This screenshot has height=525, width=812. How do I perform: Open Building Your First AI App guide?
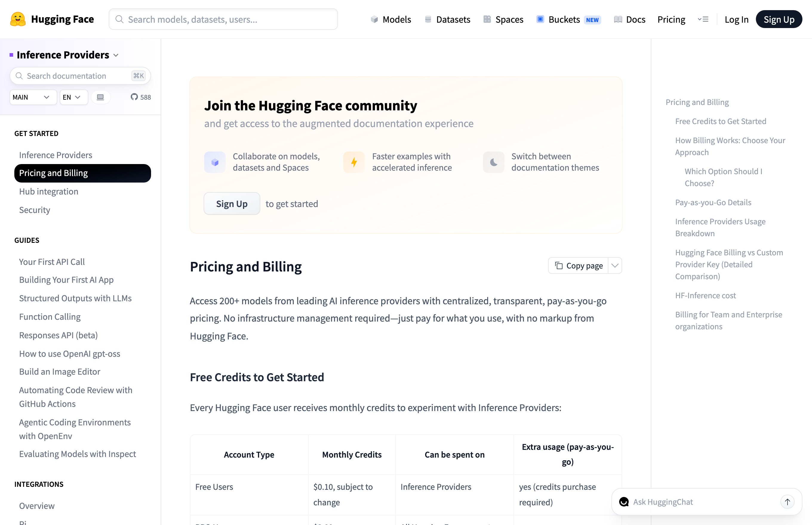[x=66, y=280]
